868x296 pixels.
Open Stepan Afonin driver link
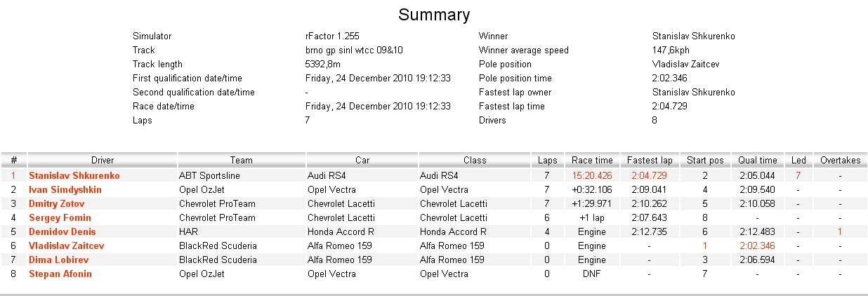[60, 274]
